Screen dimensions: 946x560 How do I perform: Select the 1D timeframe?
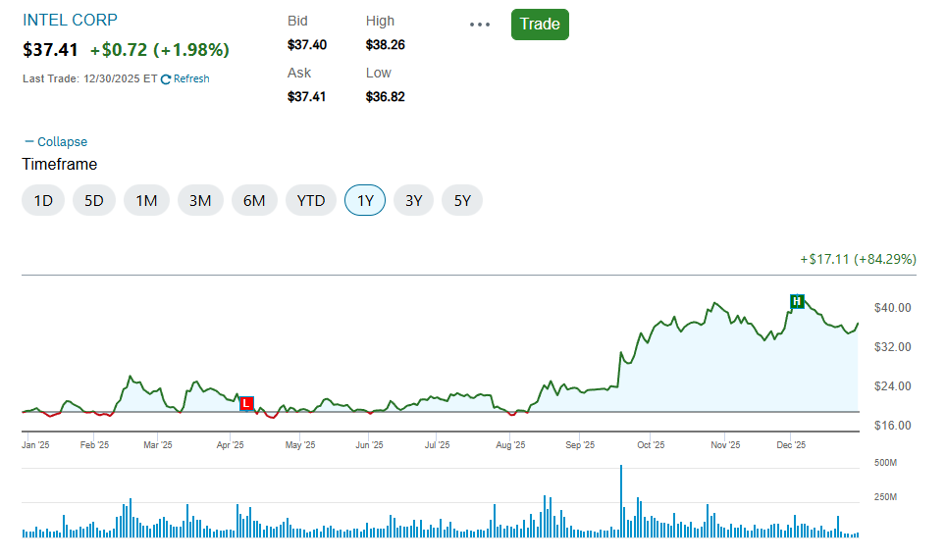(x=43, y=200)
